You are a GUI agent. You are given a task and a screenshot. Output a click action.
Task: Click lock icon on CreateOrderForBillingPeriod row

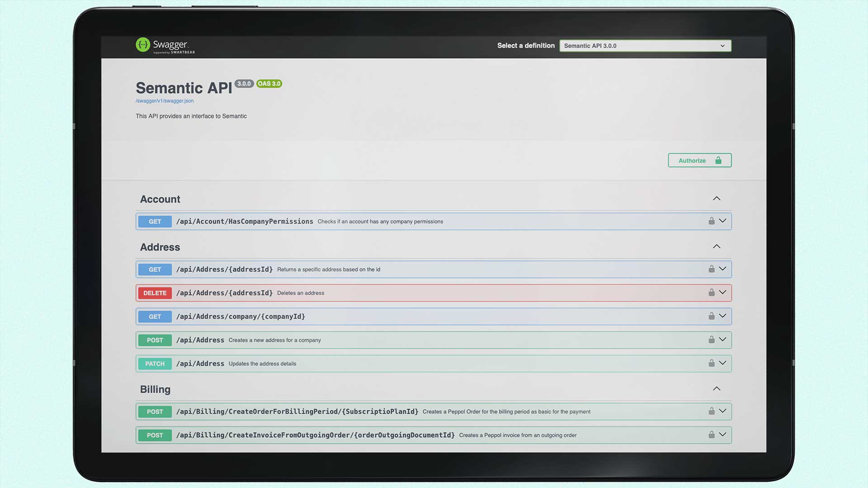point(711,411)
